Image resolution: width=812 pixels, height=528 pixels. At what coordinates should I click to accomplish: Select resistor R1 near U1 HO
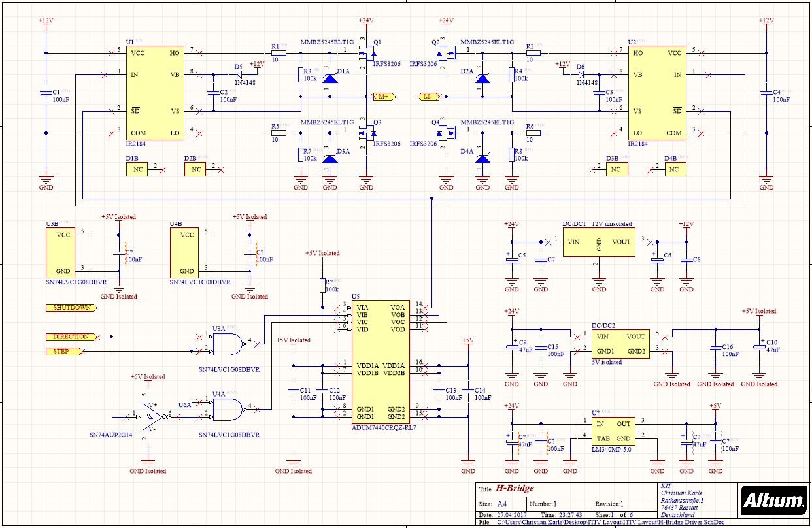tap(279, 53)
